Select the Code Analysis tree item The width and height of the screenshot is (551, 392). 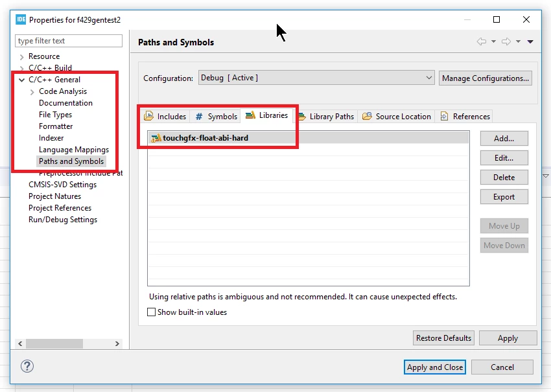point(62,91)
